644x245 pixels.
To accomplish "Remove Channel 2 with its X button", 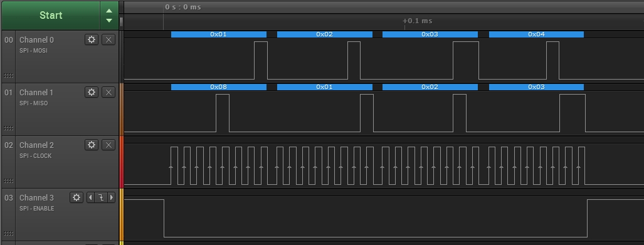I will tap(108, 145).
